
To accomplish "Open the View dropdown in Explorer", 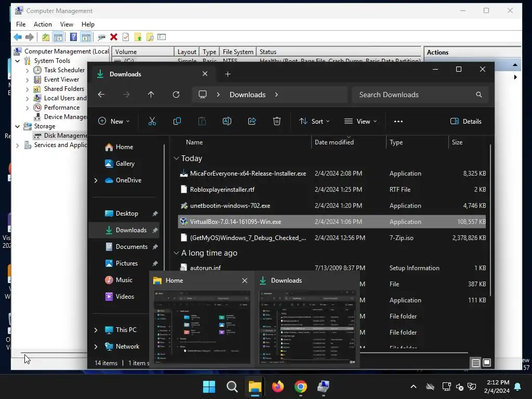I will (x=361, y=121).
